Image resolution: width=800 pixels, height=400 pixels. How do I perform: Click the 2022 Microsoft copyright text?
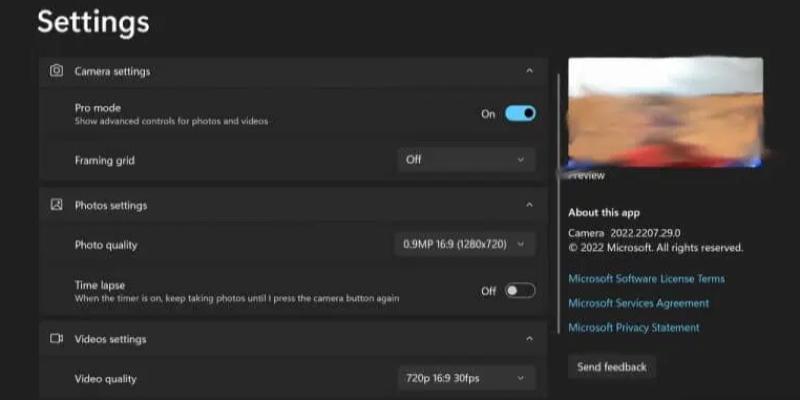click(x=656, y=248)
